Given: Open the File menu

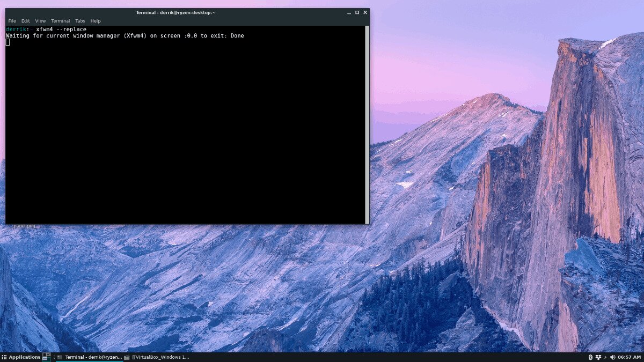Looking at the screenshot, I should [12, 21].
